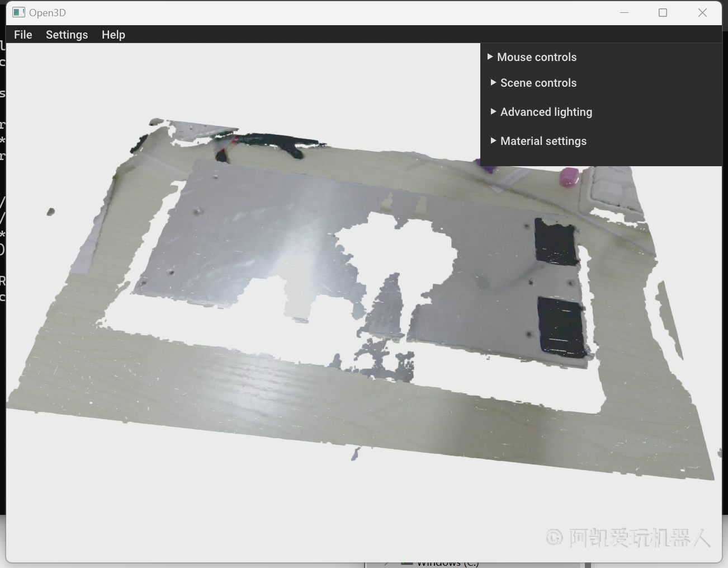728x568 pixels.
Task: Click the Mouse controls section label
Action: [x=536, y=57]
